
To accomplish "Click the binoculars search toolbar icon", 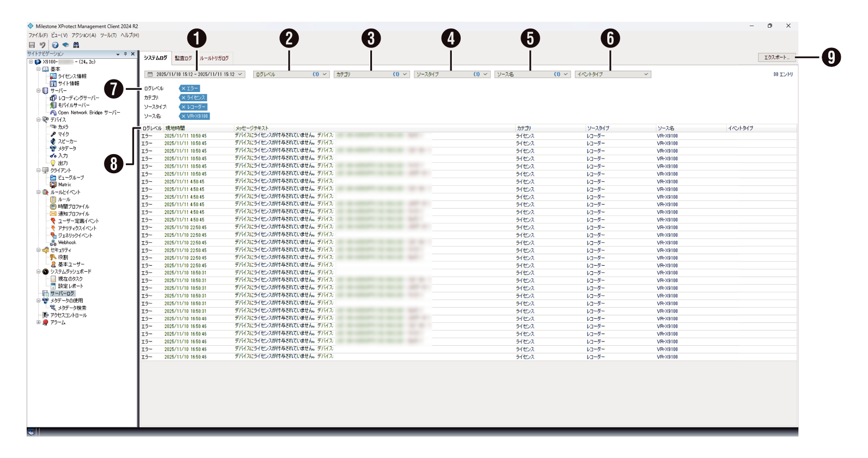I will pos(76,45).
